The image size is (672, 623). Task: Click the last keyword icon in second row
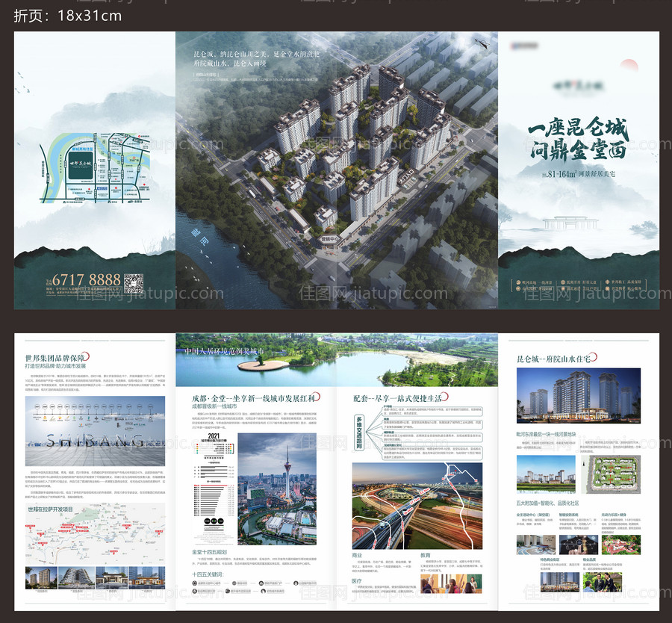pyautogui.click(x=263, y=590)
